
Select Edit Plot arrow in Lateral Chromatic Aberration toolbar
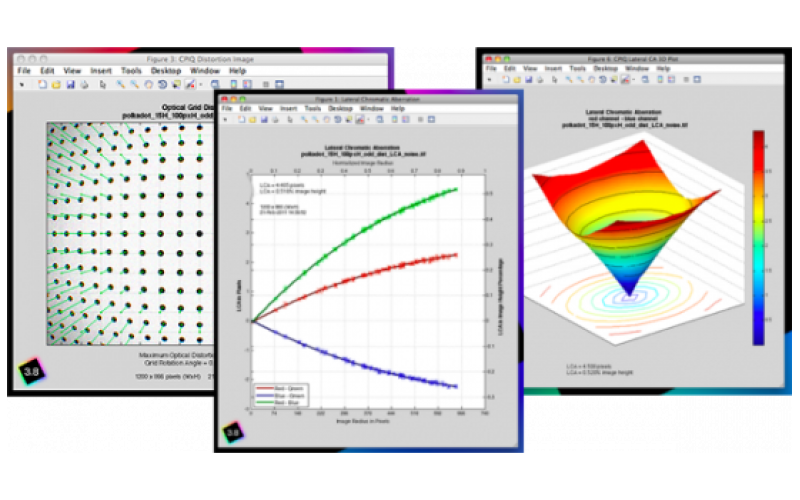[290, 119]
